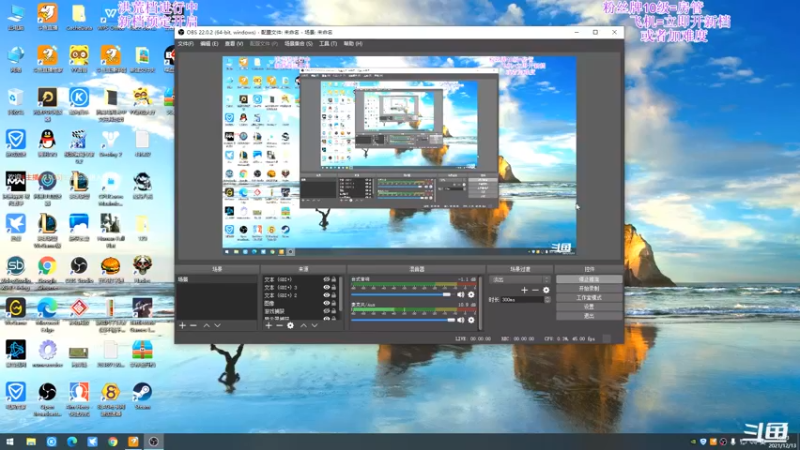Mute the second audio mixer channel
This screenshot has width=800, height=450.
461,320
